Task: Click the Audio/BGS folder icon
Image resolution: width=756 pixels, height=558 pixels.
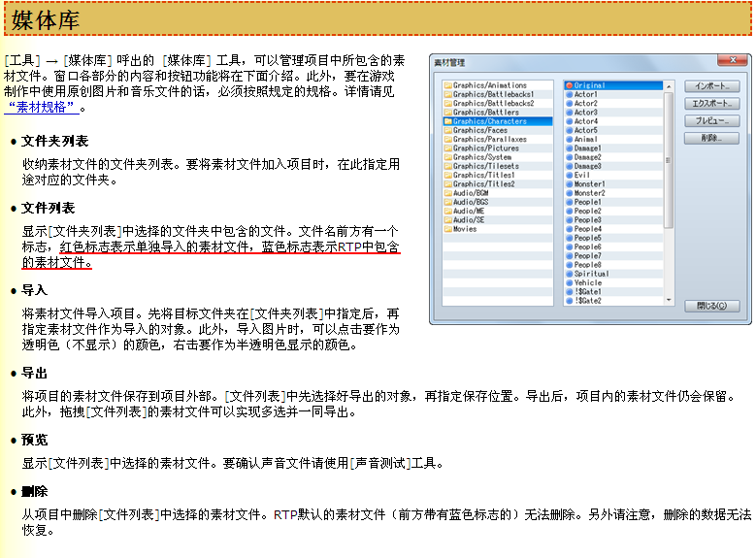Action: 447,202
